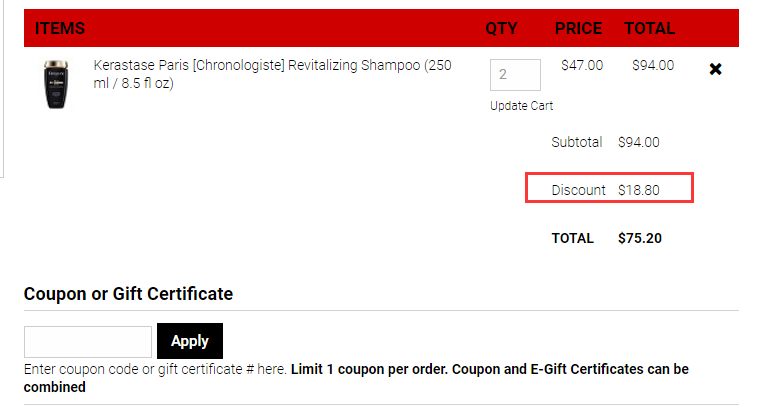Click the 'Limit 1 coupon per order' notice
This screenshot has height=406, width=774.
click(369, 370)
